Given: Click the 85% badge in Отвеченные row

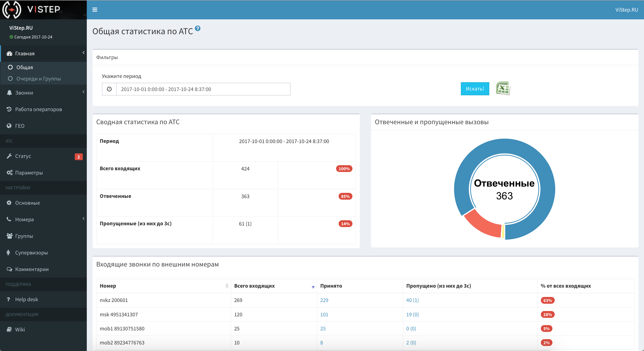Looking at the screenshot, I should coord(345,196).
